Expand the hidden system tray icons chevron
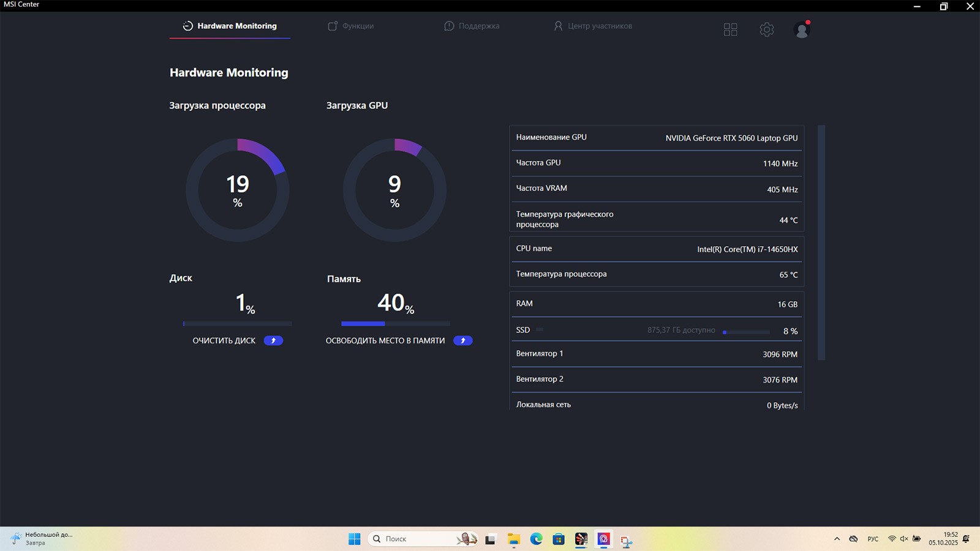Viewport: 980px width, 551px height. [837, 539]
